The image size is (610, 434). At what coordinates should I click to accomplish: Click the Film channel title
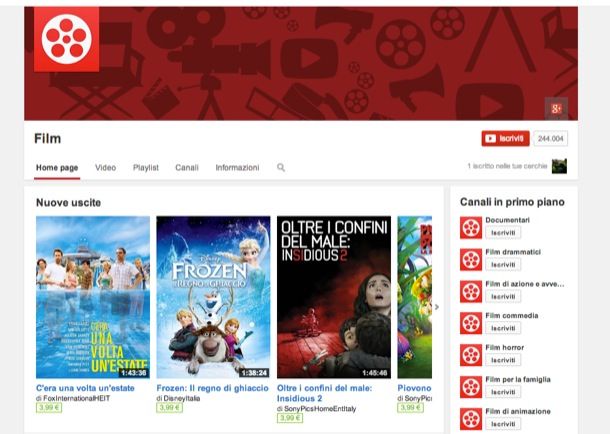pyautogui.click(x=47, y=138)
